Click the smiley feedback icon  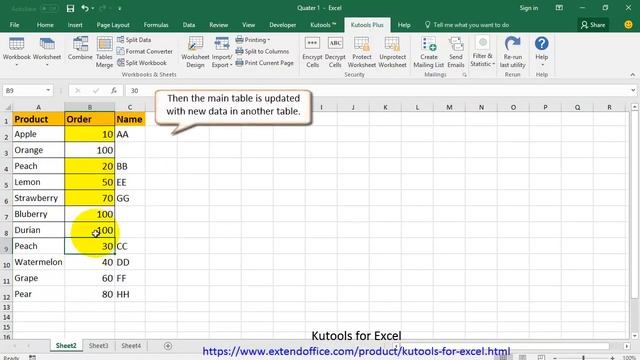click(629, 24)
